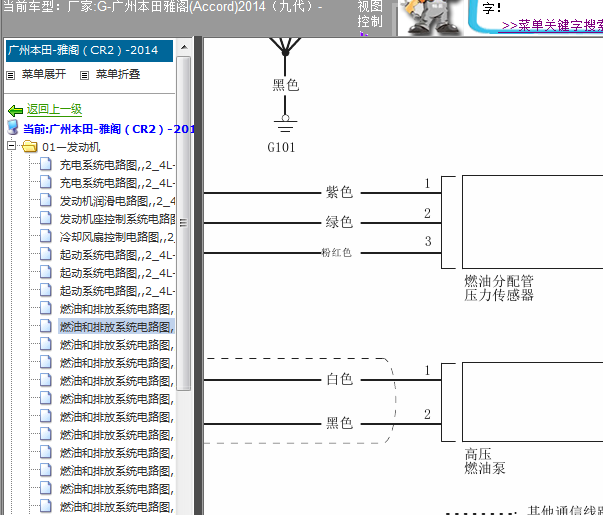The height and width of the screenshot is (515, 603).
Task: Click the 燃油分配管压力传感器 component label
Action: coord(499,288)
